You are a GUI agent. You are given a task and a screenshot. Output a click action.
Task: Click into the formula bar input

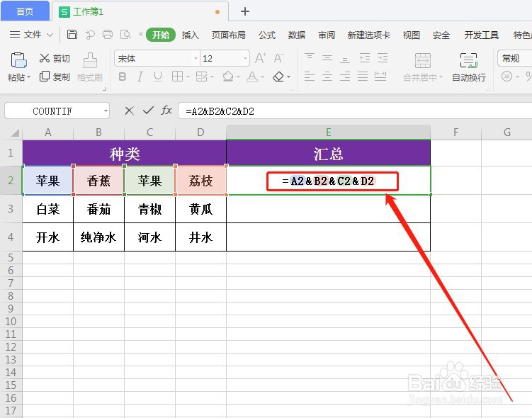[355, 111]
